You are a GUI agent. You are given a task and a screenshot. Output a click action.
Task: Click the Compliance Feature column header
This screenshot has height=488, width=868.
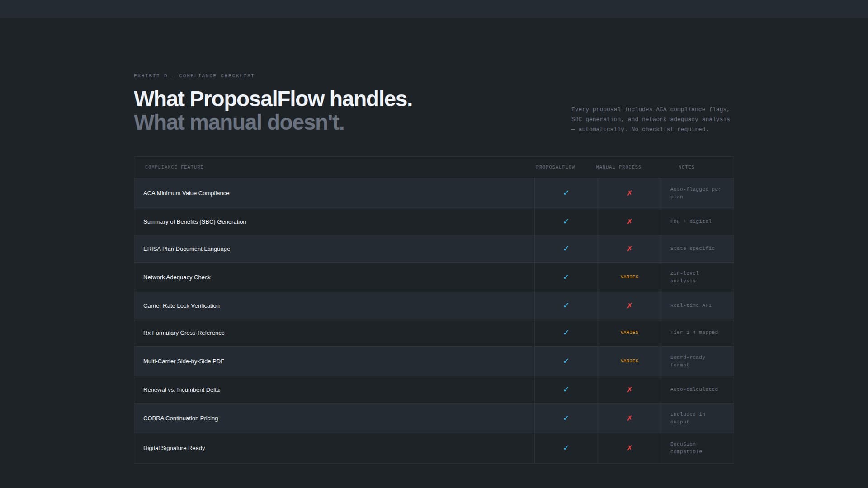pyautogui.click(x=174, y=167)
